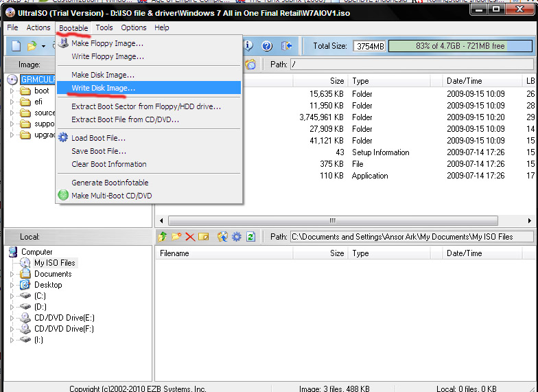Click the Rename icon in Local toolbar

[x=204, y=236]
